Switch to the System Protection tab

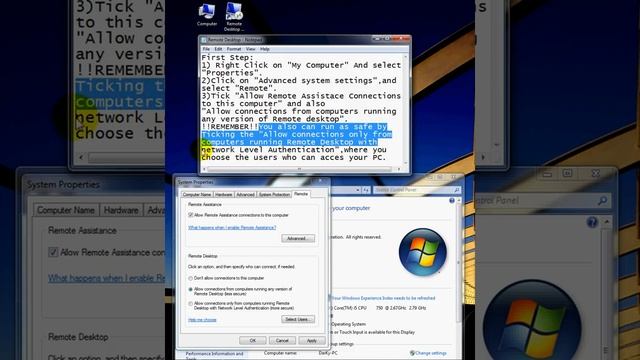(x=274, y=195)
